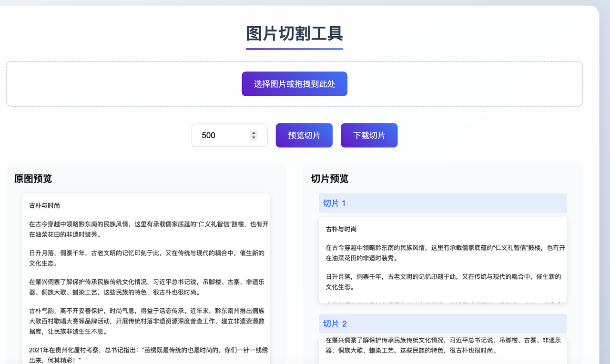The width and height of the screenshot is (610, 364).
Task: Click the 原图预览 heading
Action: tap(33, 179)
